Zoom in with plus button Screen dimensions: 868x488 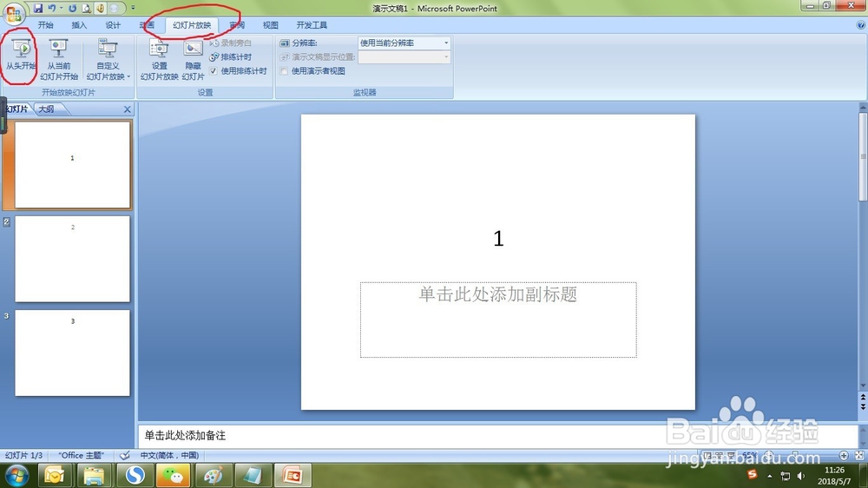coord(844,455)
